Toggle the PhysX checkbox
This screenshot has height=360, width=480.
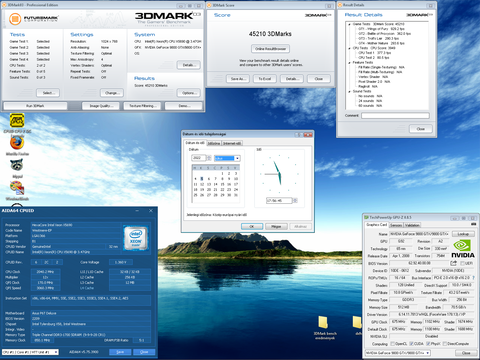(428, 344)
